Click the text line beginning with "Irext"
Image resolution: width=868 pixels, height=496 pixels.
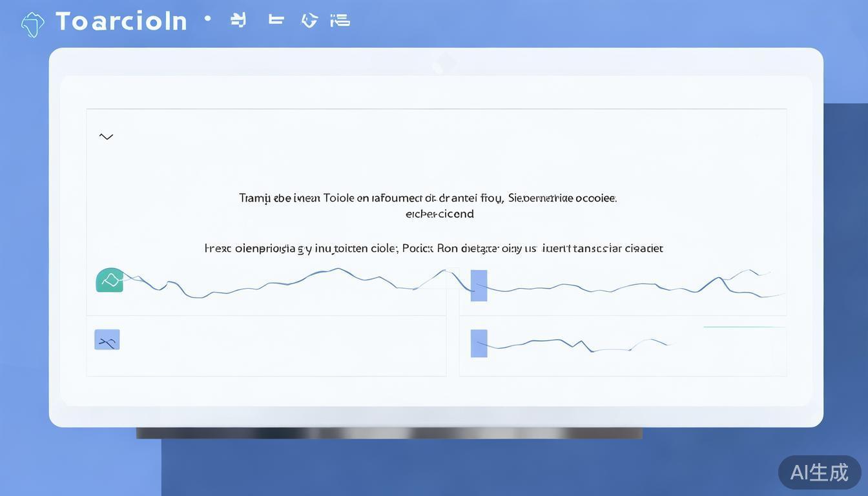(x=433, y=248)
